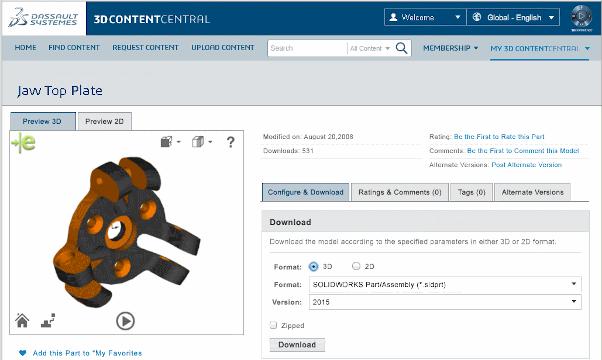The height and width of the screenshot is (360, 602).
Task: Click the Jaw Top Plate page title
Action: coord(60,91)
